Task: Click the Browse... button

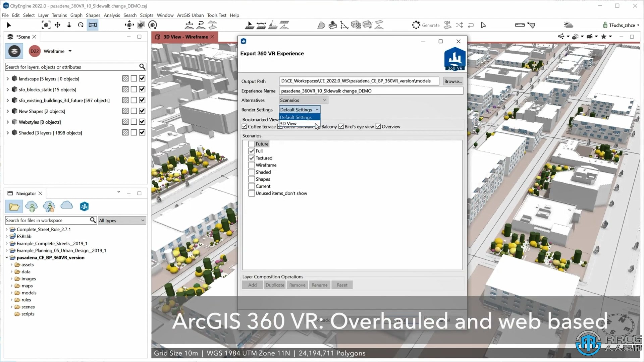Action: tap(453, 81)
